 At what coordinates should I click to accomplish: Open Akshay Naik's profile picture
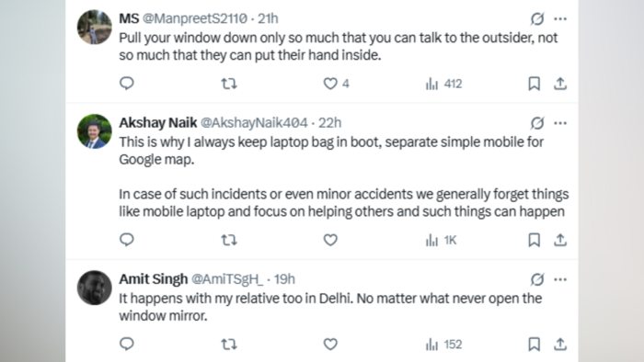pyautogui.click(x=95, y=131)
